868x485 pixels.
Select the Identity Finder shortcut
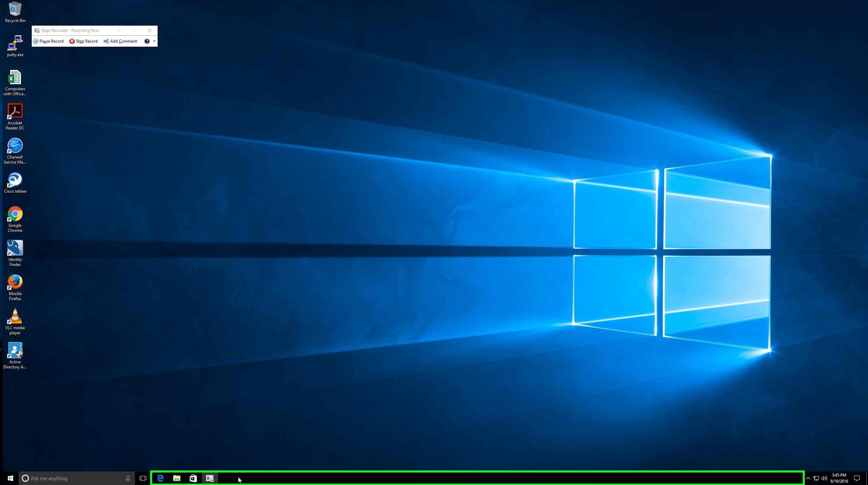click(x=15, y=253)
